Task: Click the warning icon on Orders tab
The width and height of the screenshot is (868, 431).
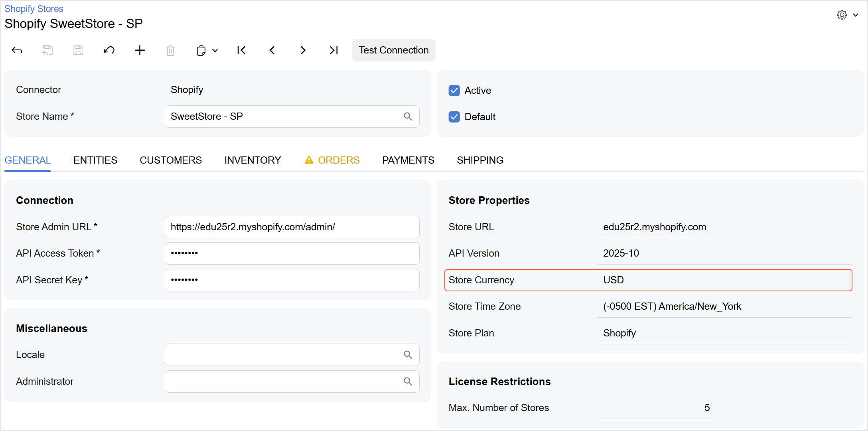Action: [x=309, y=160]
